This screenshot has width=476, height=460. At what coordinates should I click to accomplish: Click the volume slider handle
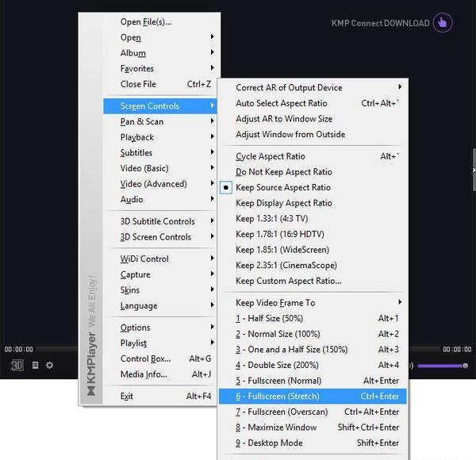click(465, 366)
